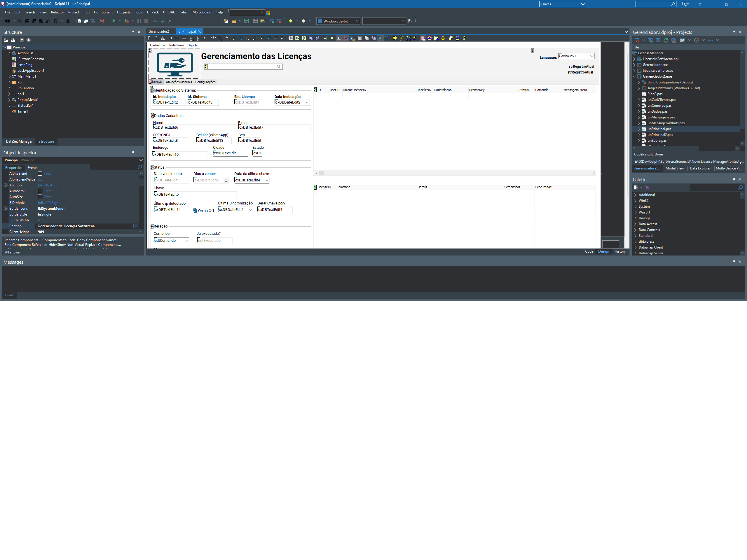Click the New Items toolbar icon
Screen dimensions: 747x560
coord(226,21)
